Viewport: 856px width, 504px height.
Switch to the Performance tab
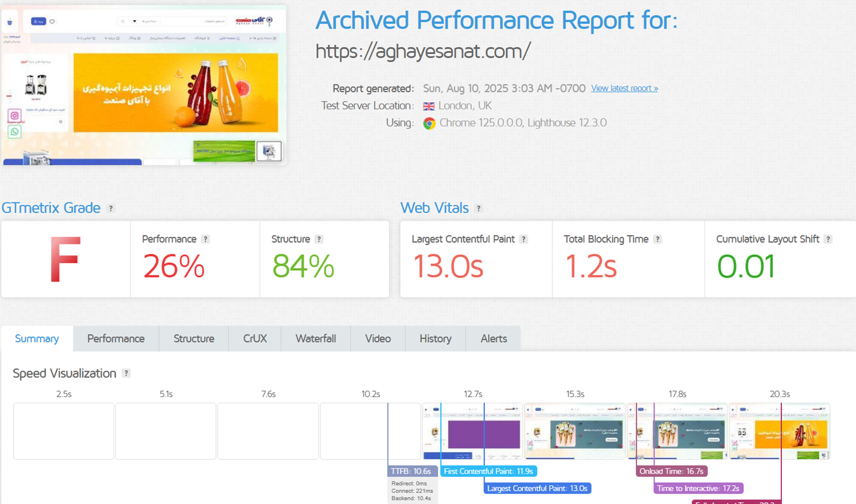click(x=116, y=339)
